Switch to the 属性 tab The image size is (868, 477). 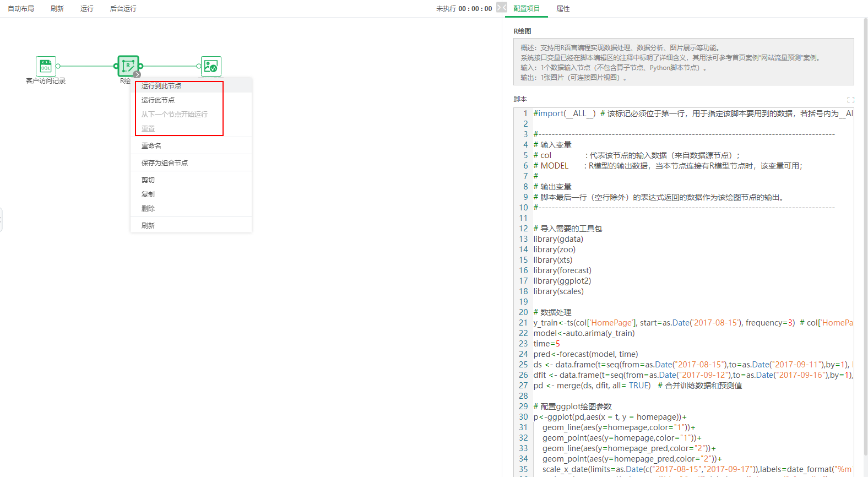click(x=563, y=9)
